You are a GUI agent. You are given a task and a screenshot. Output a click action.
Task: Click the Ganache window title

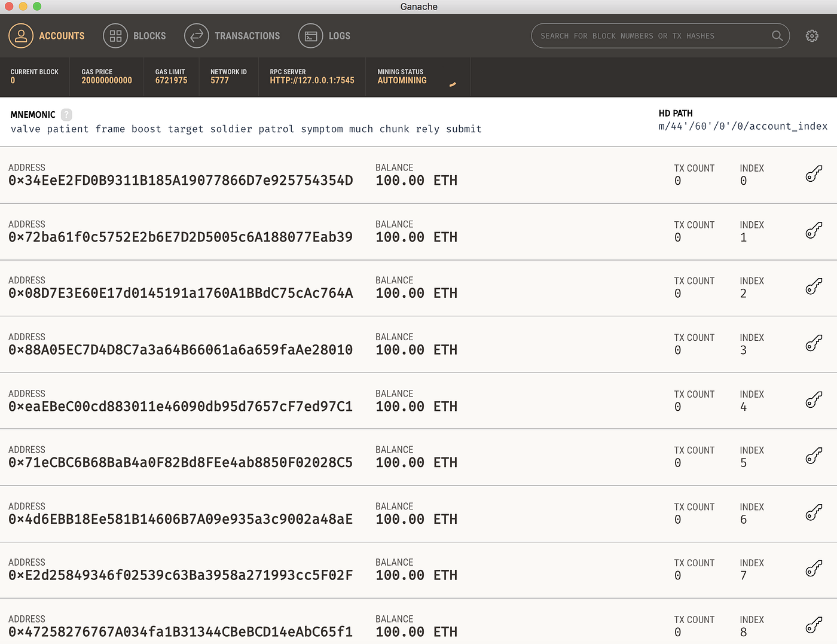pos(419,7)
